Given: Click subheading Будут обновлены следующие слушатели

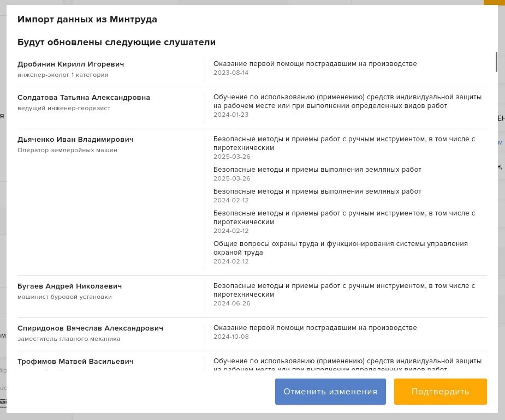Looking at the screenshot, I should [117, 42].
